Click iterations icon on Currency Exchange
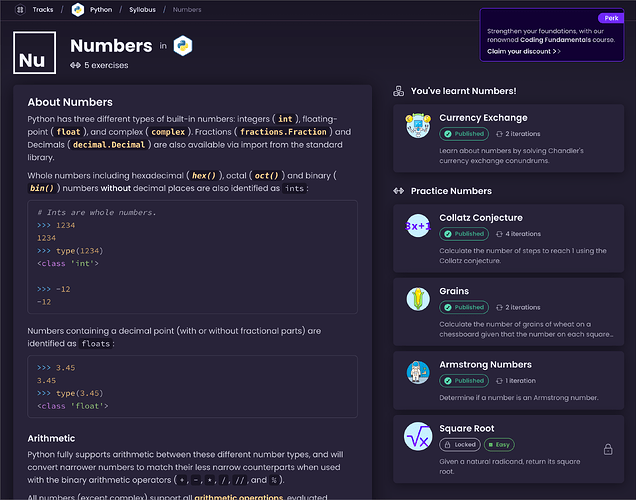This screenshot has height=500, width=636. click(499, 134)
